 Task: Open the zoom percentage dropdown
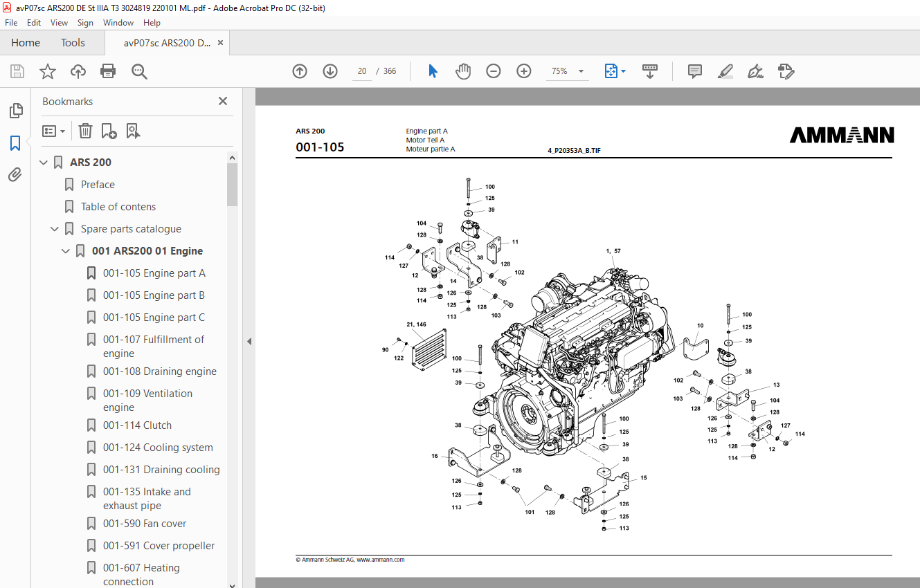[581, 71]
